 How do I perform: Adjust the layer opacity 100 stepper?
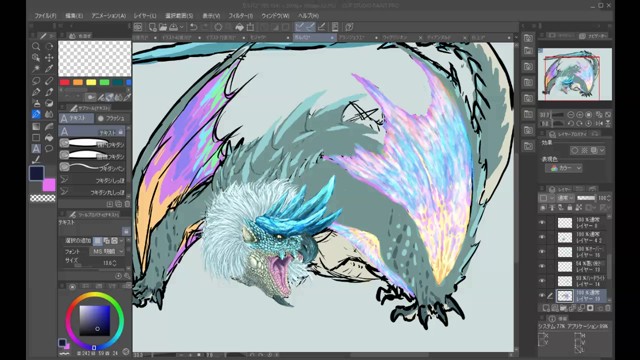tap(609, 198)
